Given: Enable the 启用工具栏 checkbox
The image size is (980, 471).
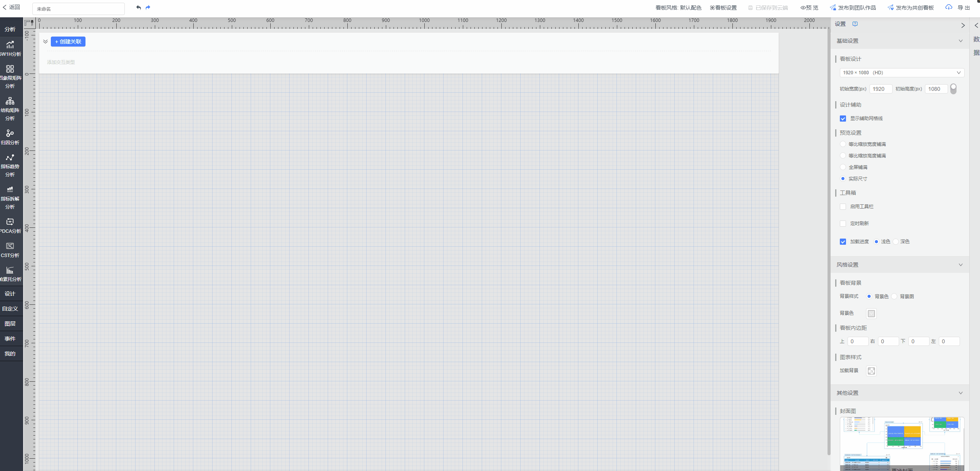Looking at the screenshot, I should pyautogui.click(x=843, y=207).
